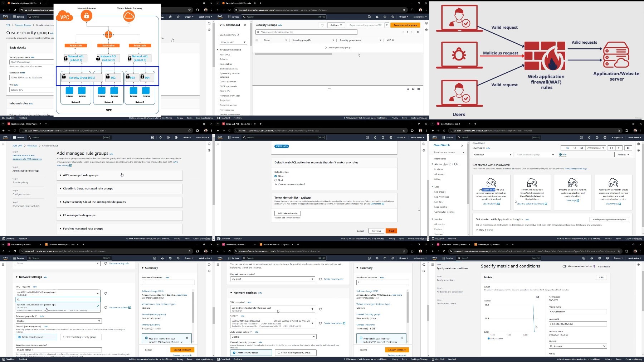Open Filter by resource group dropdown

tap(535, 155)
